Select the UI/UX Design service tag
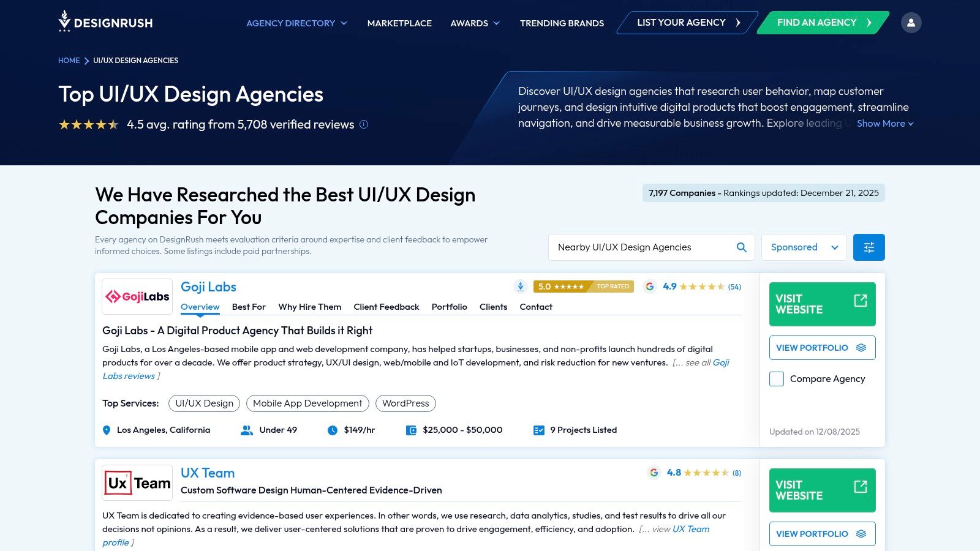The height and width of the screenshot is (551, 980). pyautogui.click(x=204, y=403)
